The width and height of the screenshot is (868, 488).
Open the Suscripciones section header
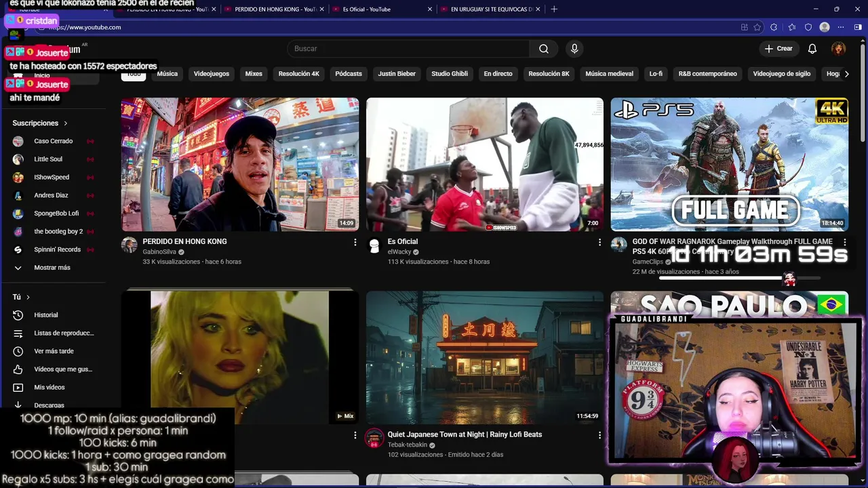pos(40,123)
